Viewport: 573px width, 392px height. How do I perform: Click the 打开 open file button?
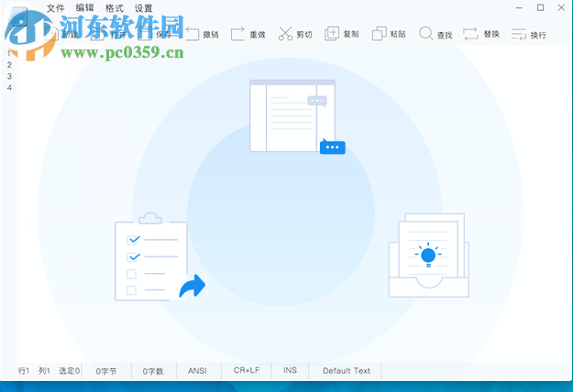pyautogui.click(x=109, y=35)
